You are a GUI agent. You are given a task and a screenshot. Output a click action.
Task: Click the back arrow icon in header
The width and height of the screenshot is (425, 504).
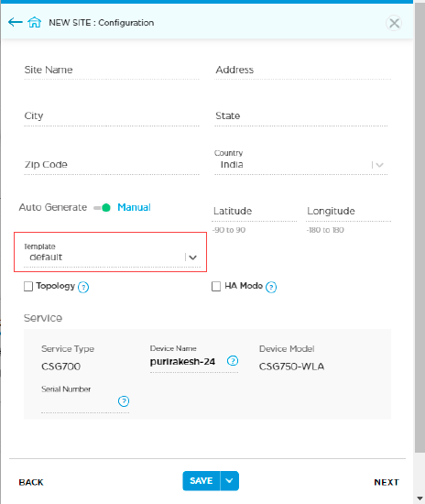(15, 22)
